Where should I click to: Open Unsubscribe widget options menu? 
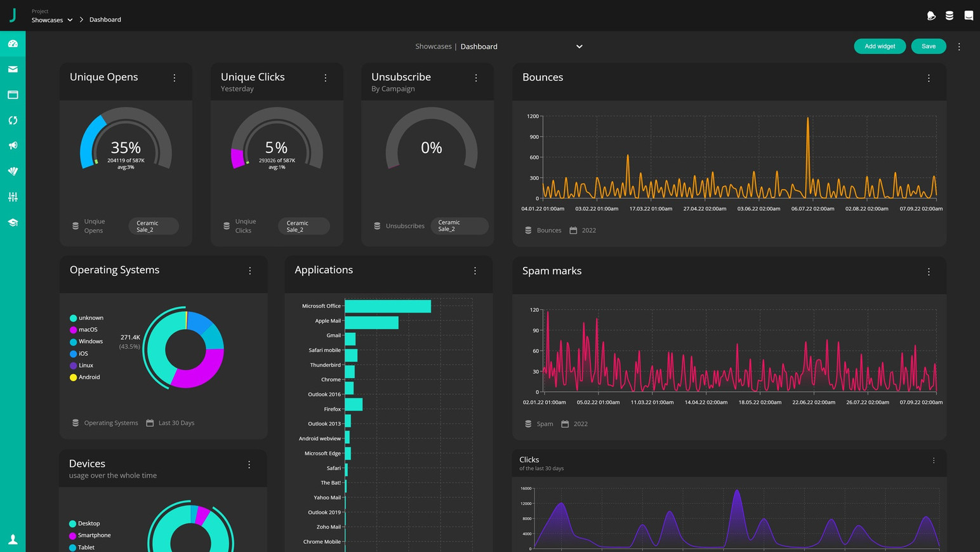pos(476,77)
